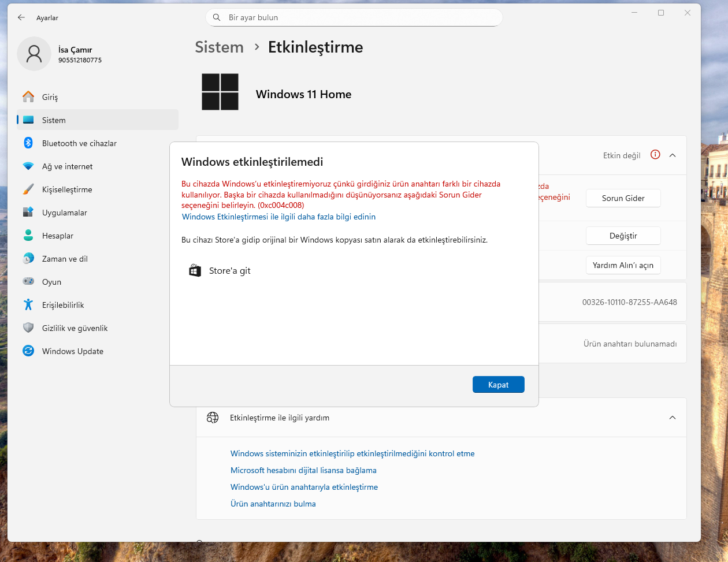Click the Microsoft Store bag icon

[195, 270]
